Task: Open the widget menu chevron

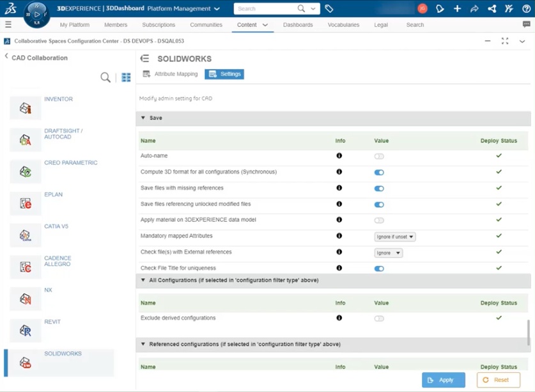Action: click(522, 42)
